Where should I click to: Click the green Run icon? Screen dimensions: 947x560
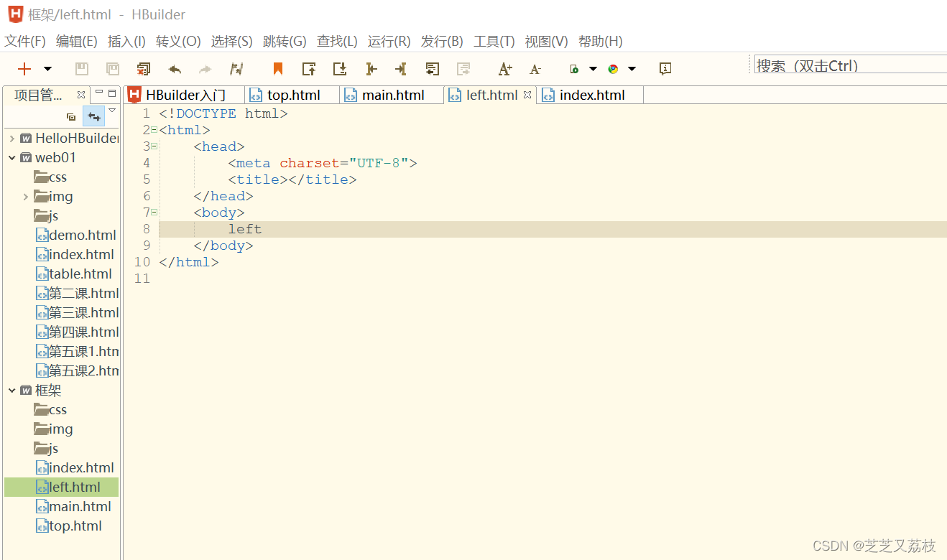click(x=574, y=69)
